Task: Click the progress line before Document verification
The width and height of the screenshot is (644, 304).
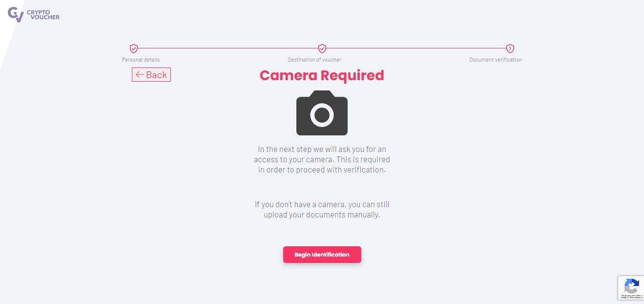Action: (416, 48)
